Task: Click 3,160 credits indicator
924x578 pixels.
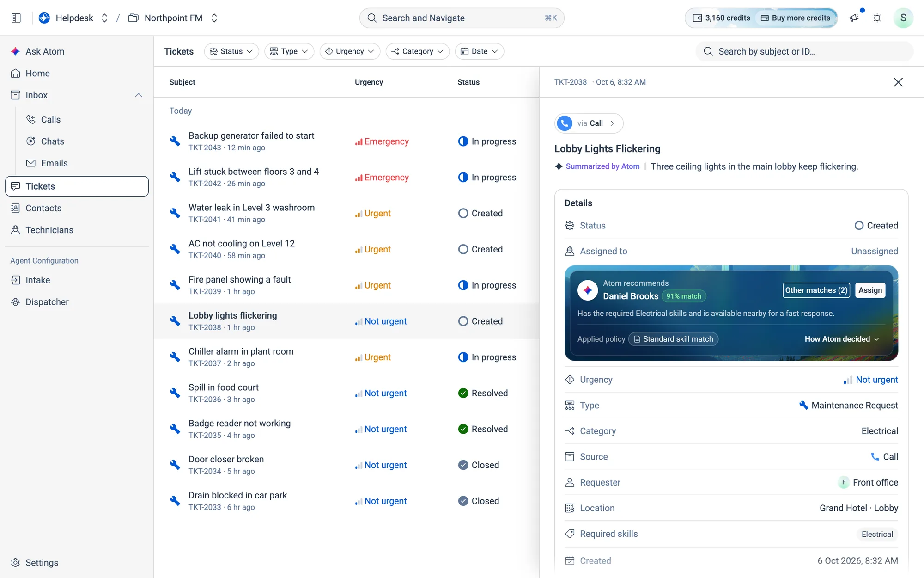Action: point(721,18)
